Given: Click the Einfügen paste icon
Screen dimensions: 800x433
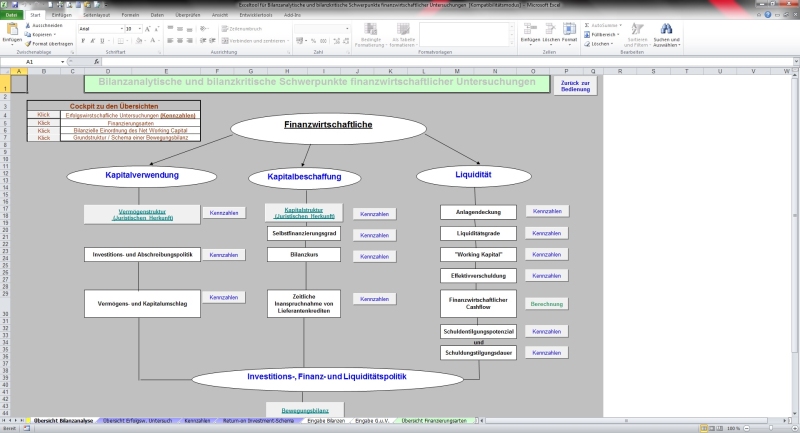Looking at the screenshot, I should (12, 32).
